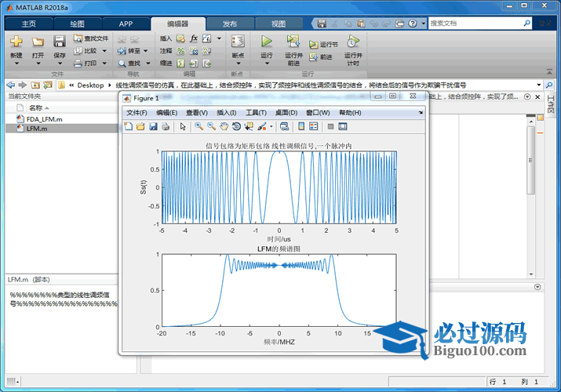The image size is (561, 392).
Task: Expand the Run (运行) dropdown arrow
Action: pyautogui.click(x=267, y=64)
